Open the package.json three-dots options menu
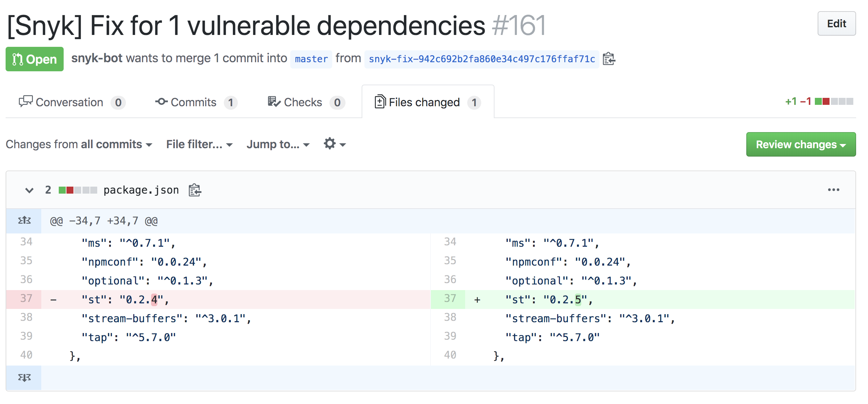The height and width of the screenshot is (404, 868). tap(833, 190)
